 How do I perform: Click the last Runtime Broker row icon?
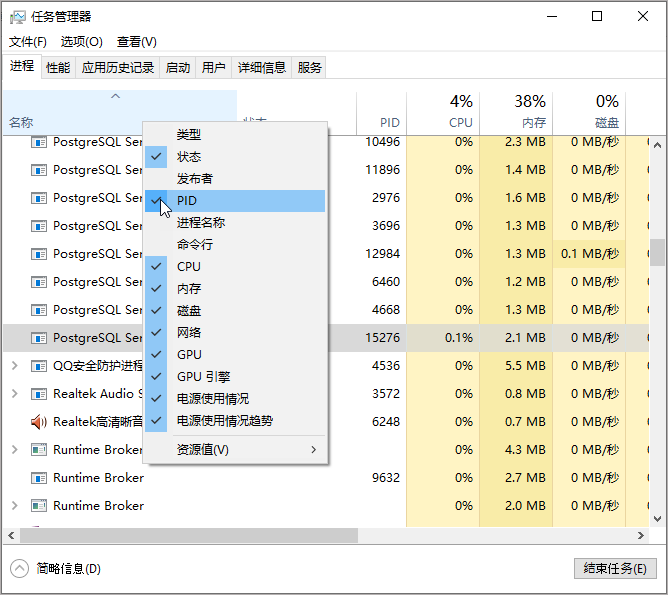[39, 506]
